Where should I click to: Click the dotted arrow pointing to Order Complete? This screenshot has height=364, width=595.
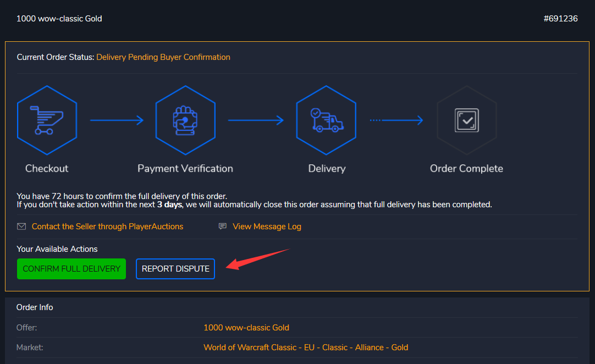tap(396, 120)
